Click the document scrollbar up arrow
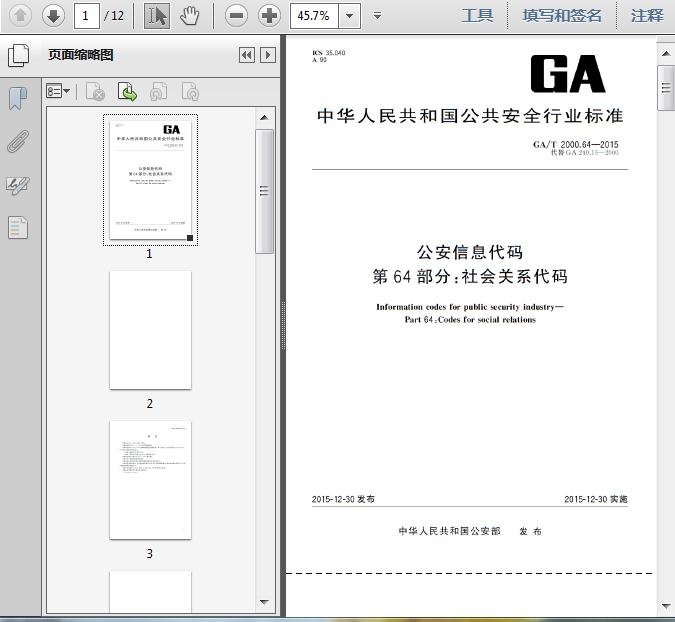675x622 pixels. (666, 53)
